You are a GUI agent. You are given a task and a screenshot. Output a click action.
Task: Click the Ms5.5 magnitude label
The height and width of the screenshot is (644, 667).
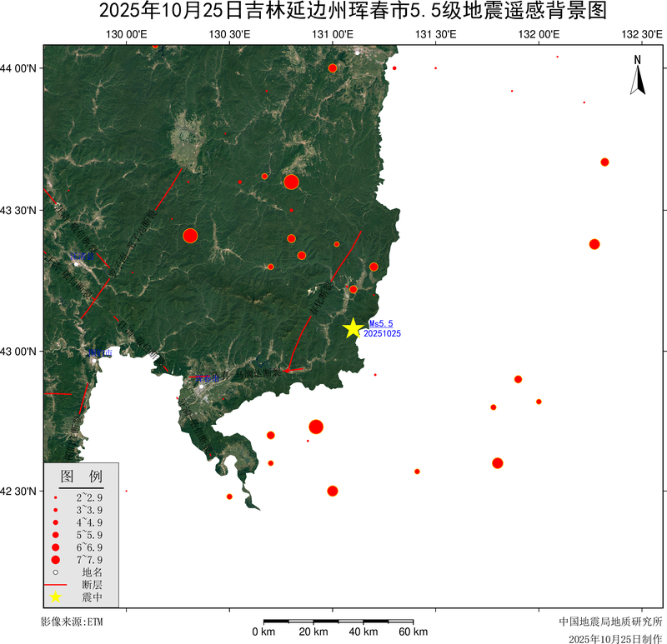[380, 323]
